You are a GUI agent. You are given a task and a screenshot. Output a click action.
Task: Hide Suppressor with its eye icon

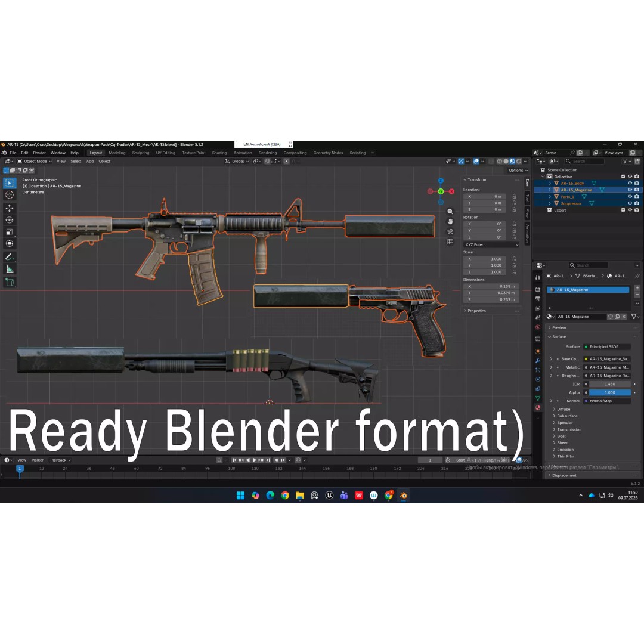pos(630,203)
